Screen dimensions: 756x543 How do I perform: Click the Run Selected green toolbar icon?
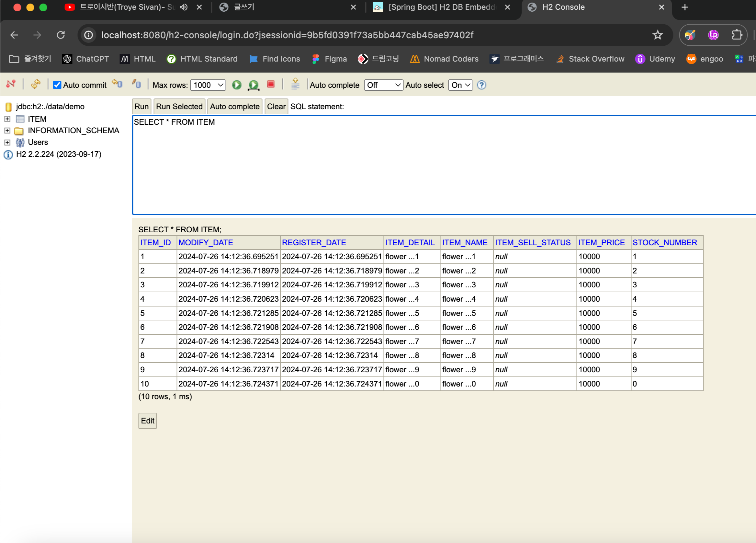pos(253,85)
